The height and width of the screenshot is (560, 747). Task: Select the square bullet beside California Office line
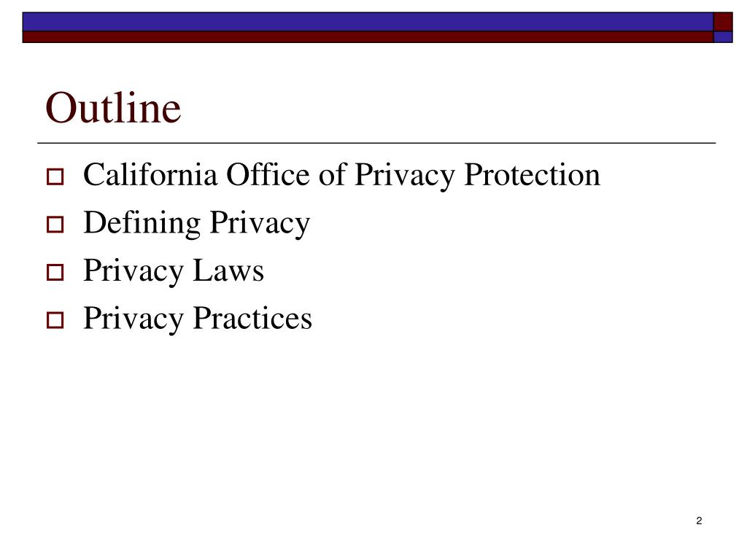[55, 176]
